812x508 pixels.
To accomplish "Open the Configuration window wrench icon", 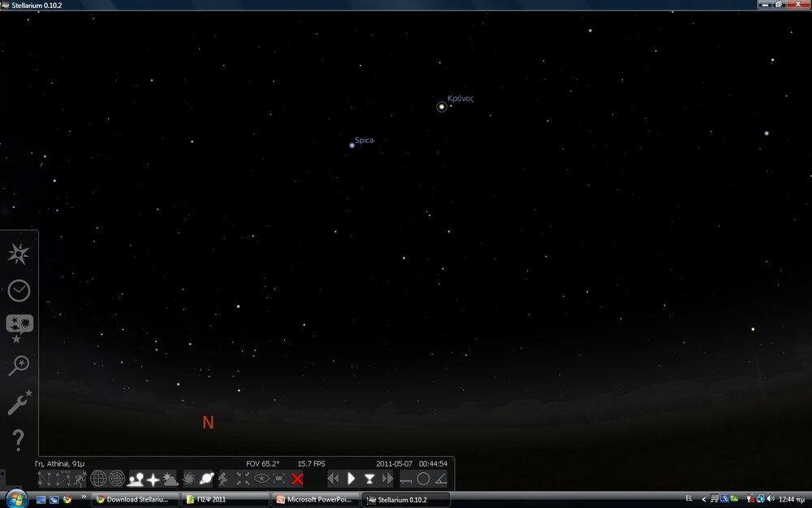I will coord(18,402).
